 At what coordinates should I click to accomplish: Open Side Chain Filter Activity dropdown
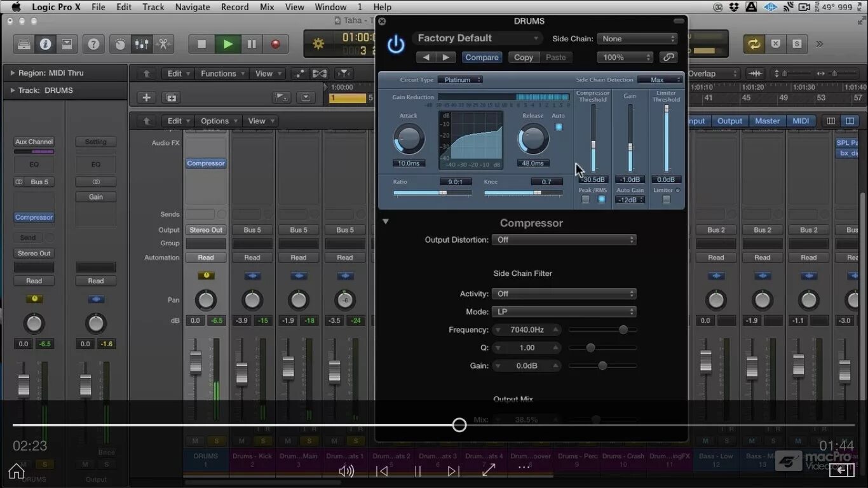click(564, 294)
